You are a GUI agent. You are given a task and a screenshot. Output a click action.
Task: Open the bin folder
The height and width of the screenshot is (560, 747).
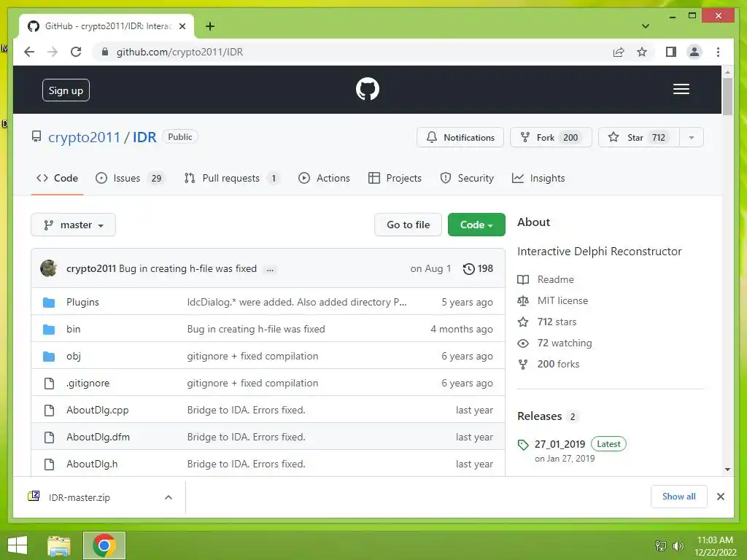[x=74, y=329]
